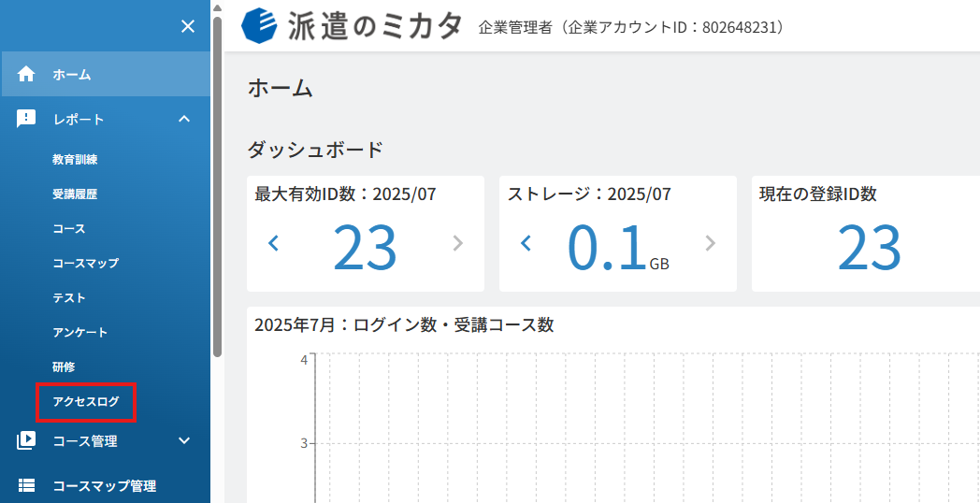Open アンケート report
Image resolution: width=980 pixels, height=503 pixels.
[80, 333]
